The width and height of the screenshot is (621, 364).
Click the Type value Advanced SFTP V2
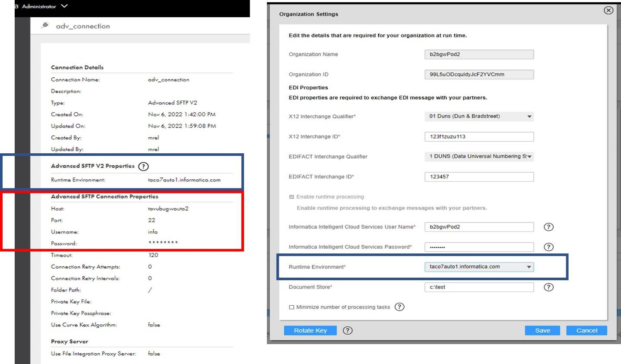click(x=172, y=103)
